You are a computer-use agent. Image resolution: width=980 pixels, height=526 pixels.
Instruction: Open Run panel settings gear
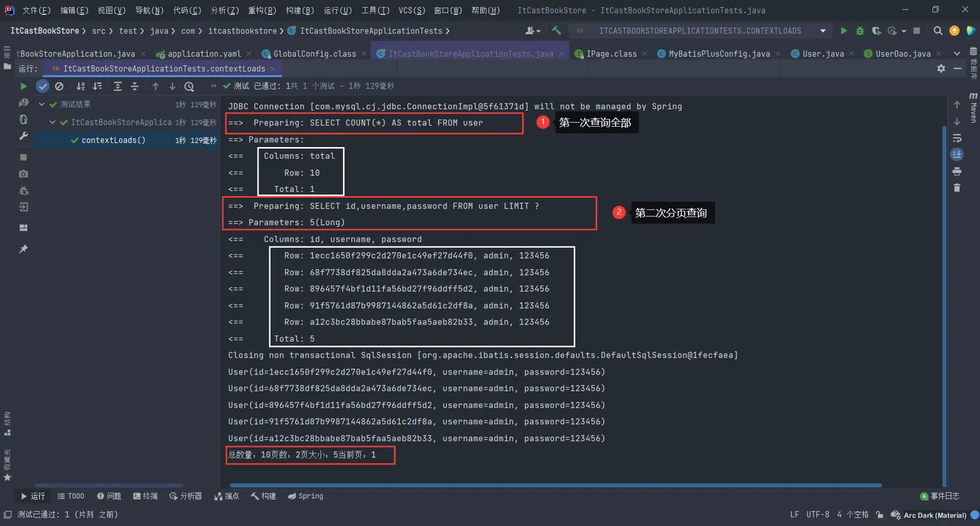click(x=941, y=69)
